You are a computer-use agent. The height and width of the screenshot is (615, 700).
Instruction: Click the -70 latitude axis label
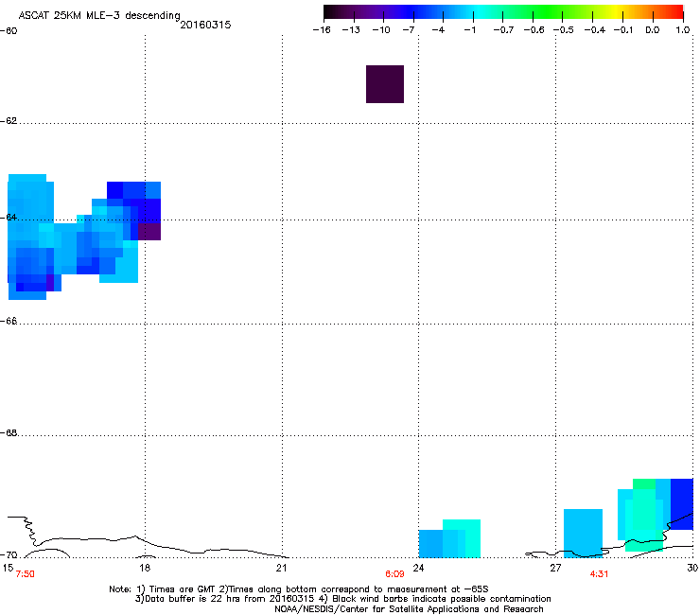click(9, 555)
